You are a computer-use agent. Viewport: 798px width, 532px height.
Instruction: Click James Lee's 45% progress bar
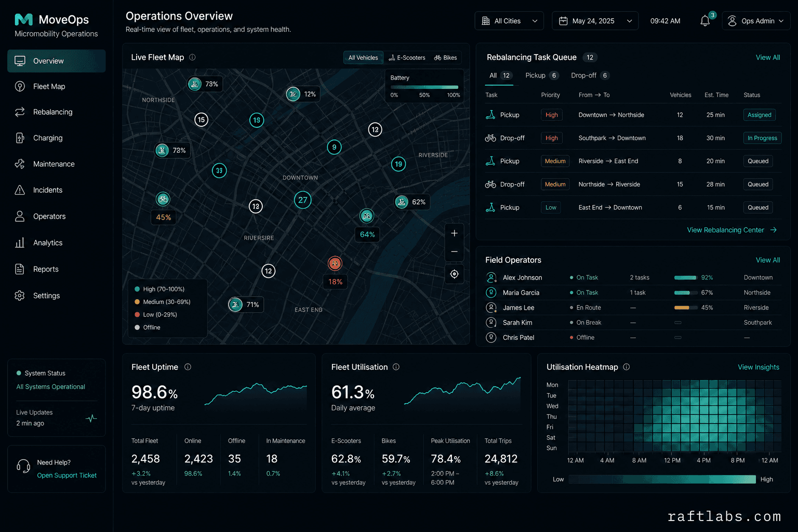click(685, 308)
